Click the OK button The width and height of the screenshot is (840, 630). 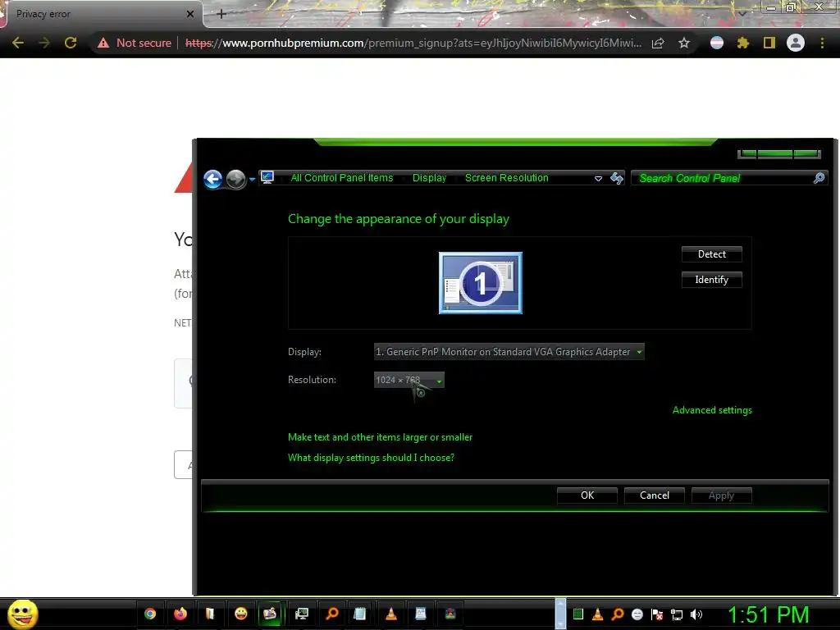(x=587, y=495)
